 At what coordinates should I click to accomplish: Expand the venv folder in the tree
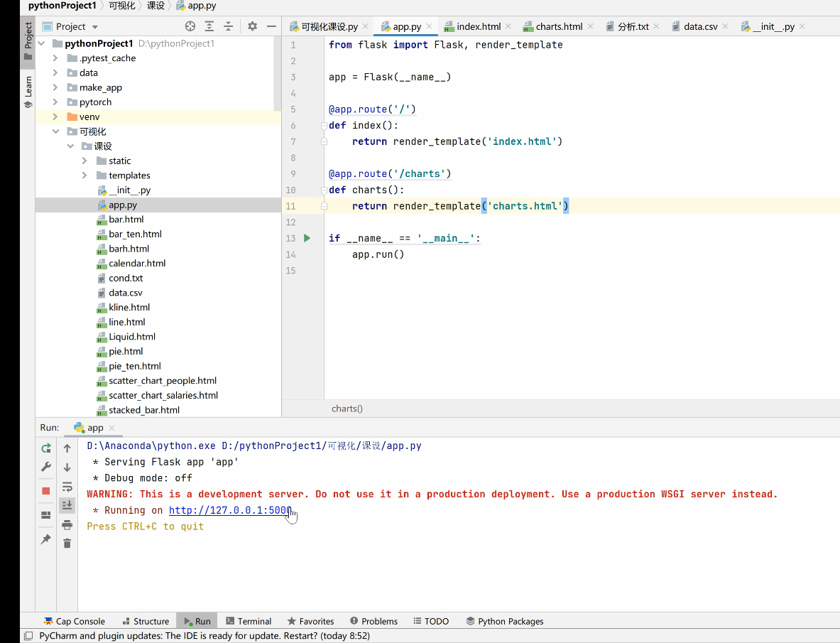click(55, 117)
